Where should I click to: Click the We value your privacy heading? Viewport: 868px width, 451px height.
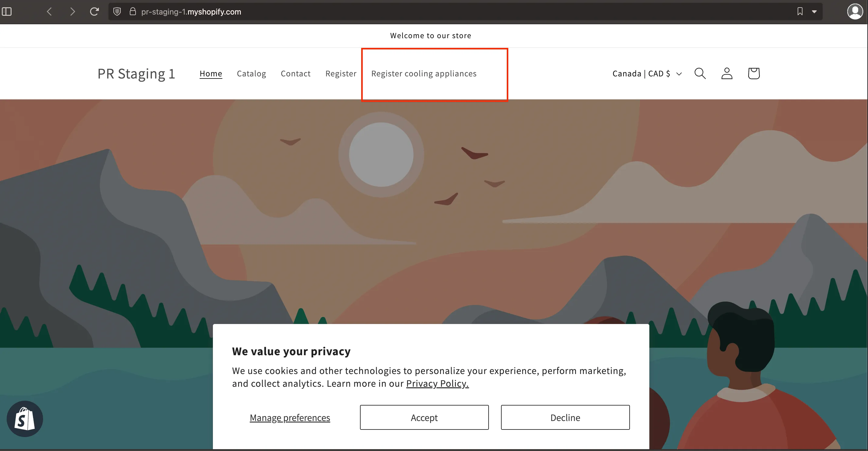coord(291,351)
